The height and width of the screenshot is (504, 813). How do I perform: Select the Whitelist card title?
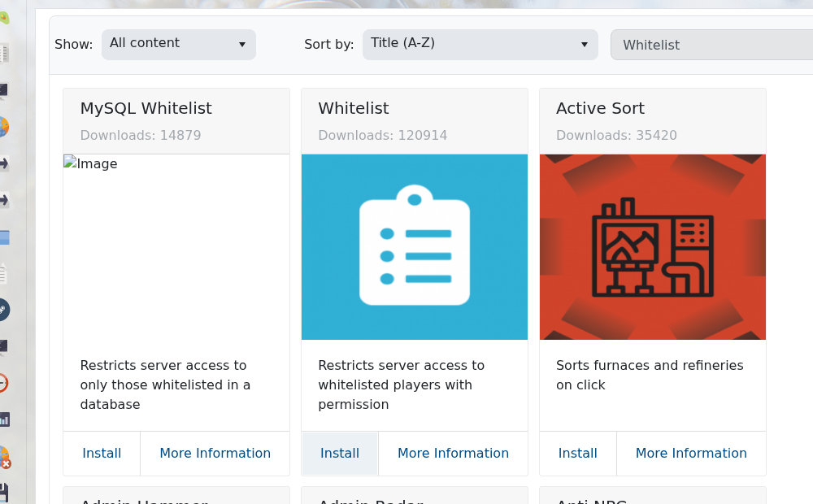coord(354,108)
